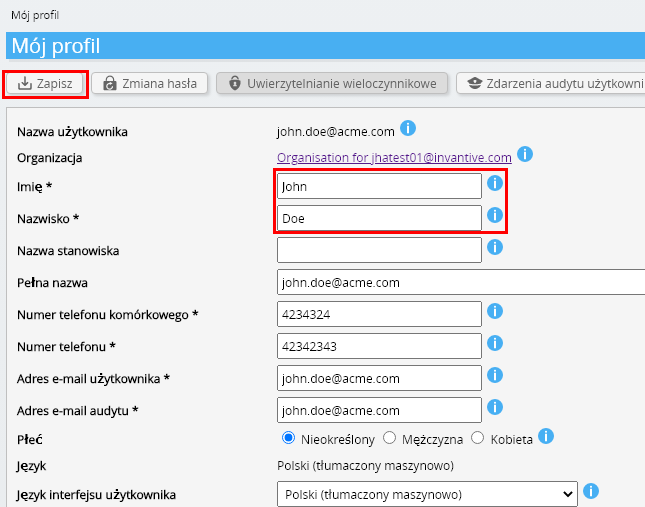
Task: Show info for Język interfejsu użytkownika
Action: 591,491
